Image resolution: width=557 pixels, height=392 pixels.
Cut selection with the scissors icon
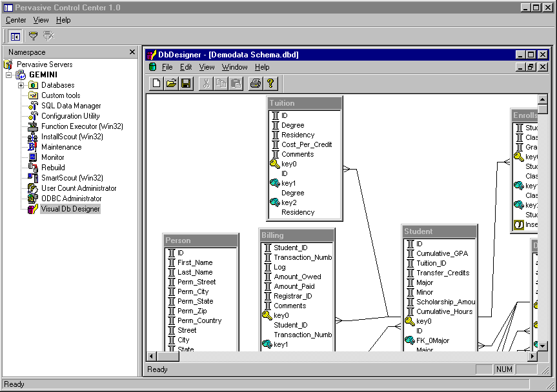click(x=206, y=83)
